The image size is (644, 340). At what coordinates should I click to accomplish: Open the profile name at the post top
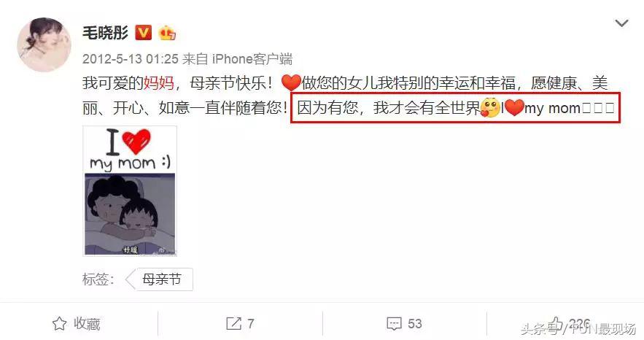[x=106, y=33]
